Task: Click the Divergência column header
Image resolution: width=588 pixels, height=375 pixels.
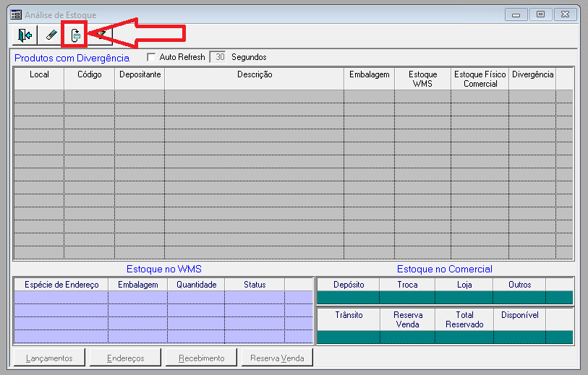Action: click(532, 79)
